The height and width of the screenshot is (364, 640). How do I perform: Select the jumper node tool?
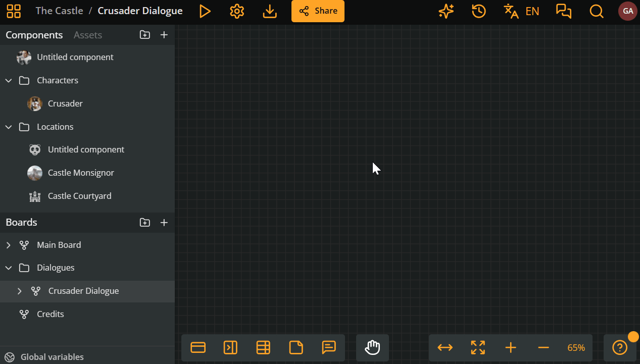click(x=230, y=347)
